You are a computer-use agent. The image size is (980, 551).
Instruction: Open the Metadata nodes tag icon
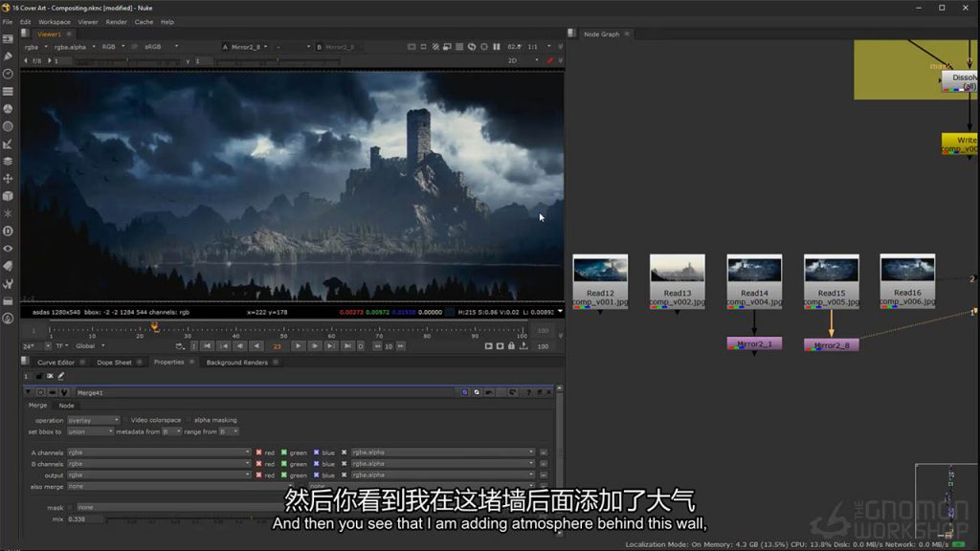(8, 266)
